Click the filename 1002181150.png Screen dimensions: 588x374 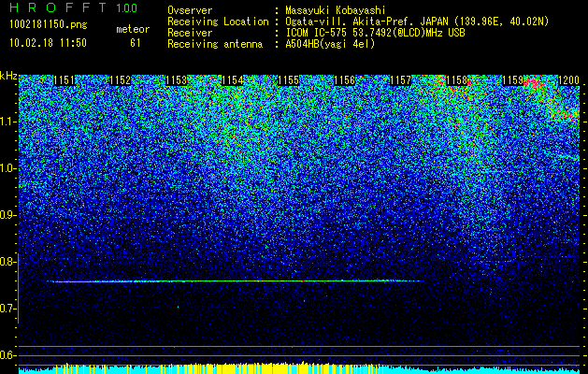pyautogui.click(x=49, y=24)
